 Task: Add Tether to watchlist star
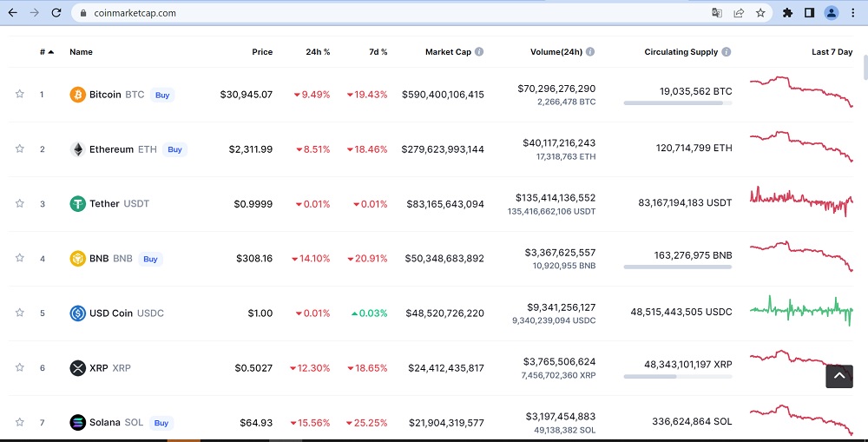coord(19,203)
